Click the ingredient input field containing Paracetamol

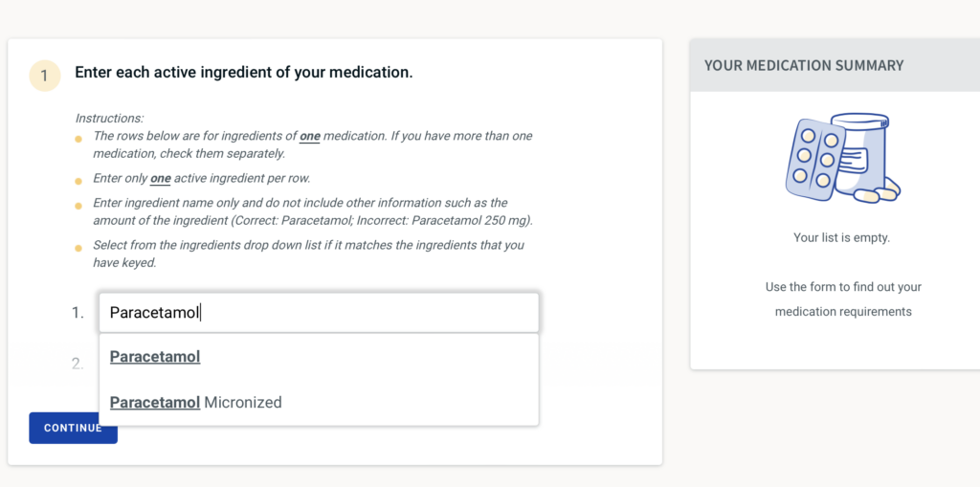click(x=319, y=312)
